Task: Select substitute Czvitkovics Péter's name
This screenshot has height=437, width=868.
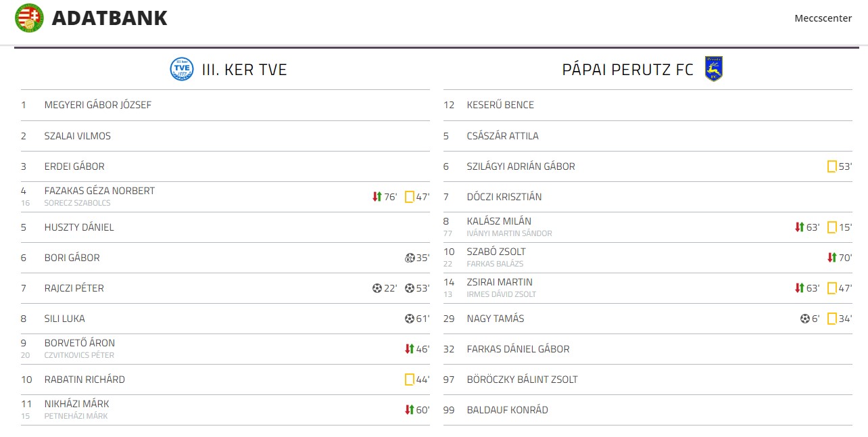Action: 79,355
